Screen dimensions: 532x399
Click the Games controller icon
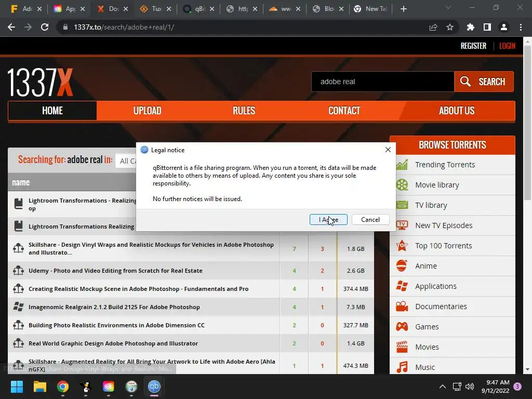402,327
